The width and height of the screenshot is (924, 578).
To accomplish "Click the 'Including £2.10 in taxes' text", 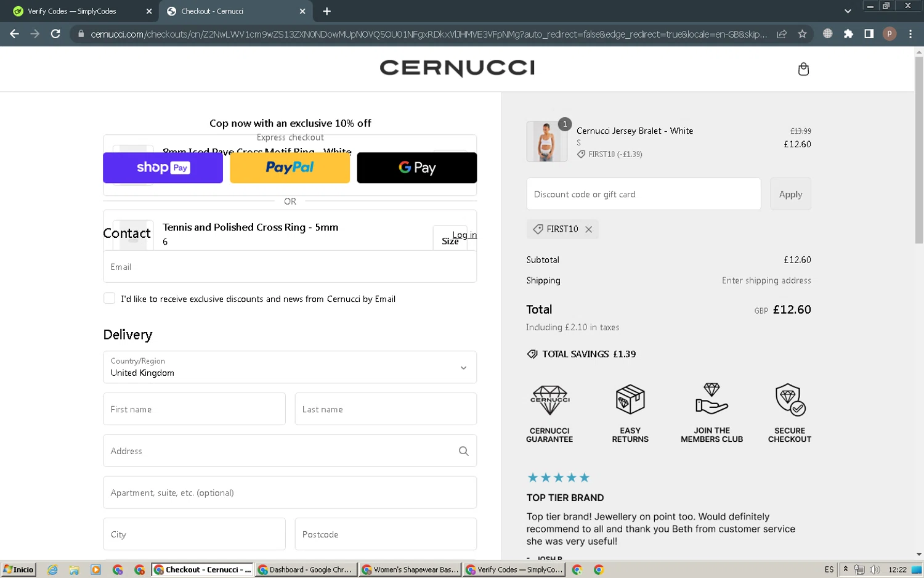I will [x=572, y=327].
